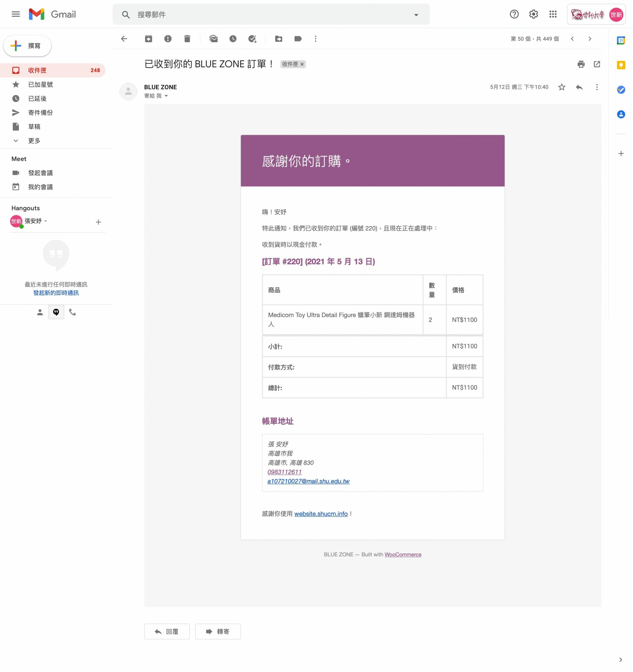This screenshot has height=672, width=633.
Task: Open the Labels icon in the toolbar
Action: point(298,39)
